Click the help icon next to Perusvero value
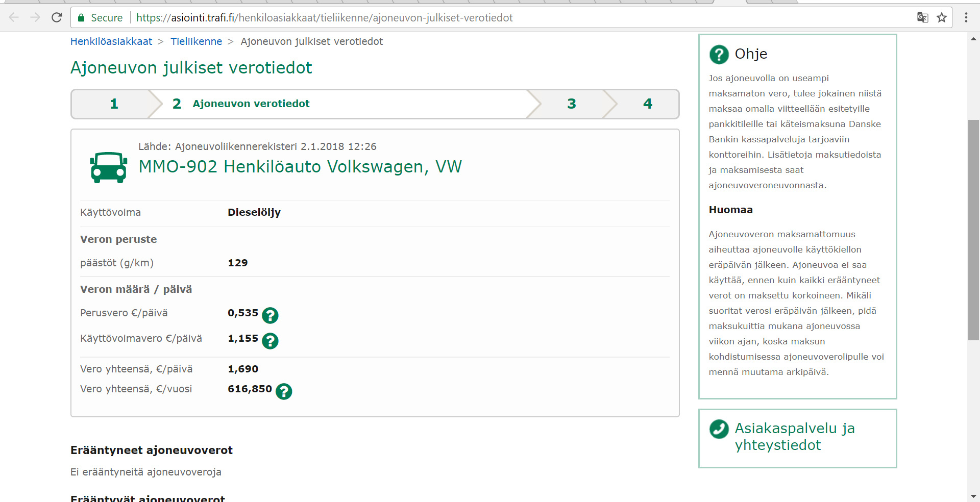980x502 pixels. pos(270,316)
